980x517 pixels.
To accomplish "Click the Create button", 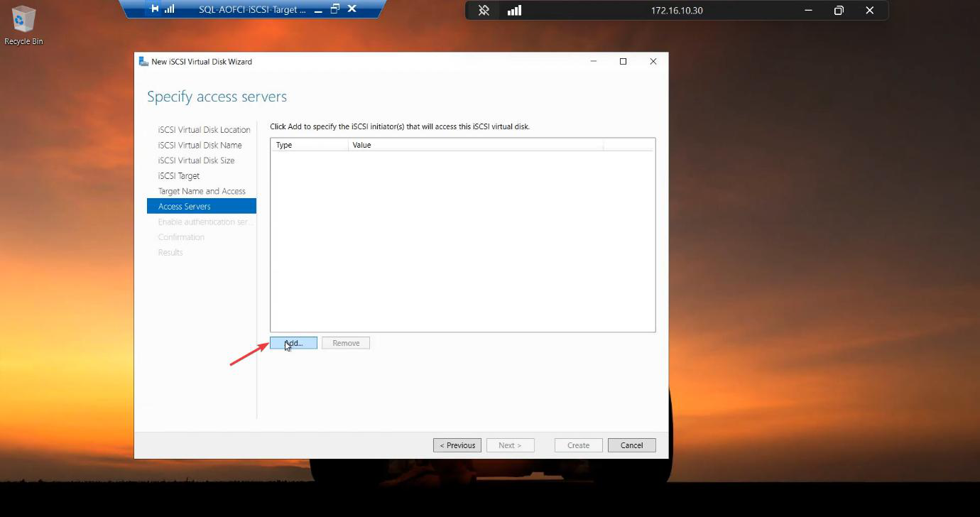I will (x=578, y=445).
